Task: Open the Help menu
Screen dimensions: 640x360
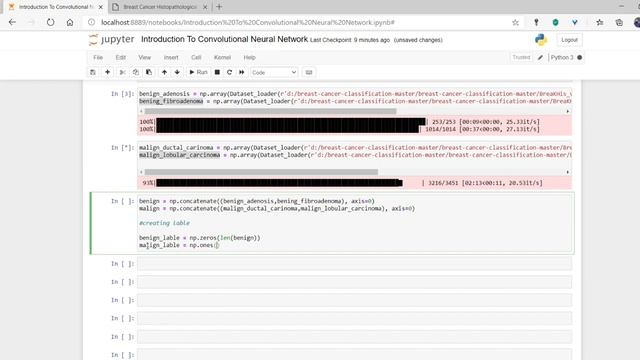Action: (x=249, y=58)
